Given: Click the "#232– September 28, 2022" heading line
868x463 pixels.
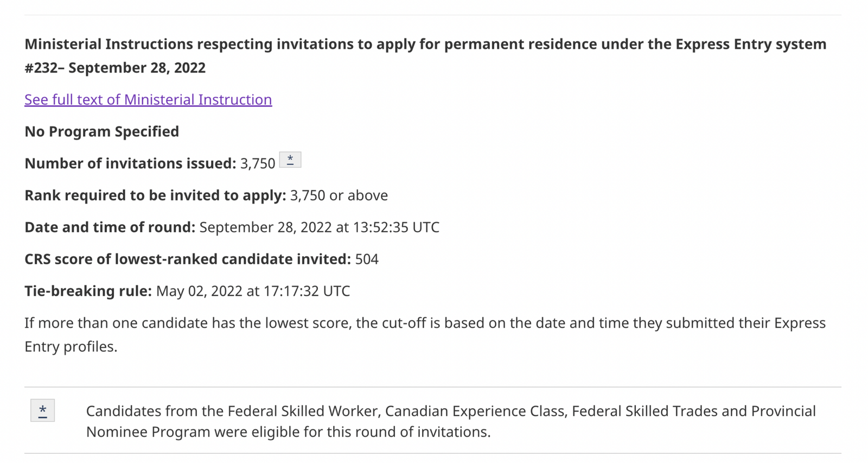Looking at the screenshot, I should pyautogui.click(x=115, y=68).
